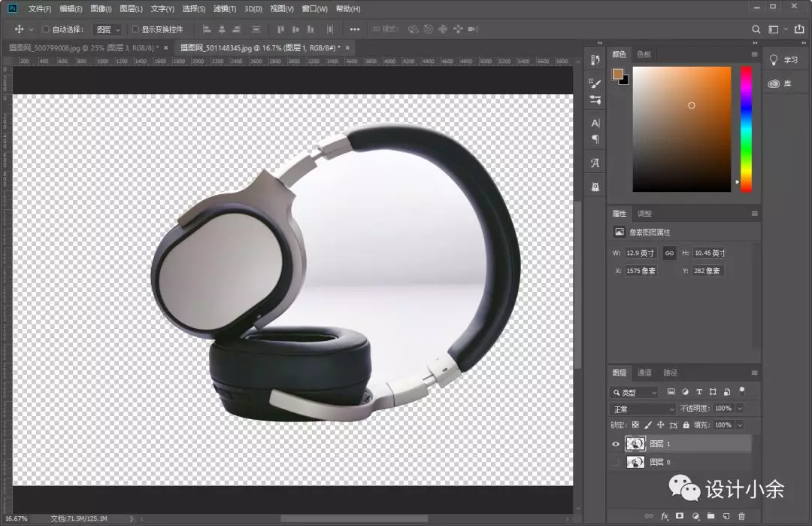Screen dimensions: 812x526
Task: Open the search magnifier in options bar
Action: pos(756,29)
